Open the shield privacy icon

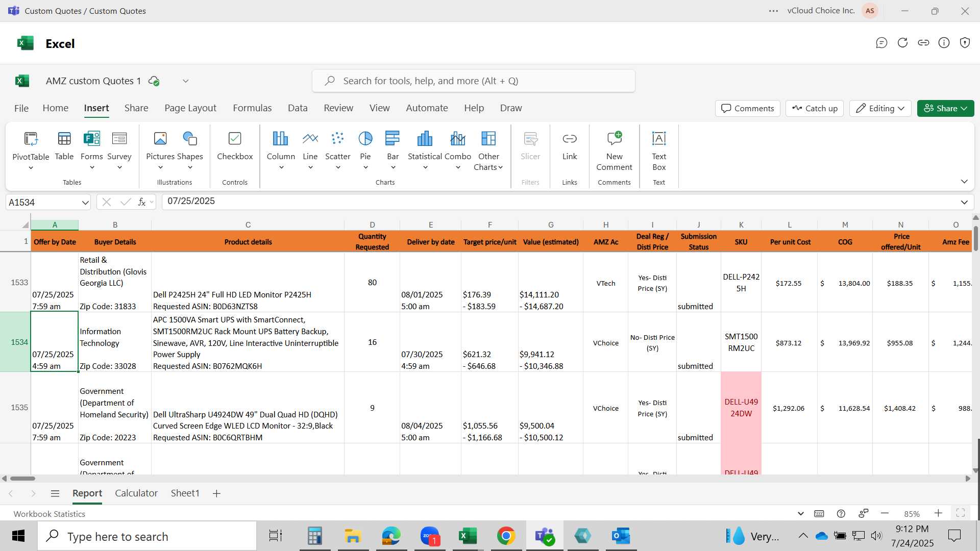(x=965, y=43)
